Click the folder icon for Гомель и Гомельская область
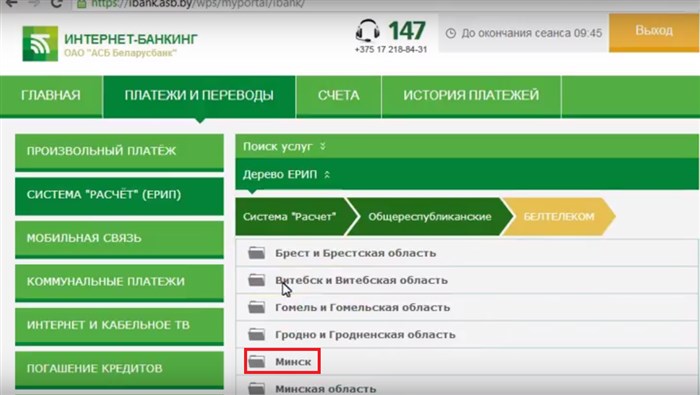Image resolution: width=700 pixels, height=395 pixels. (257, 307)
